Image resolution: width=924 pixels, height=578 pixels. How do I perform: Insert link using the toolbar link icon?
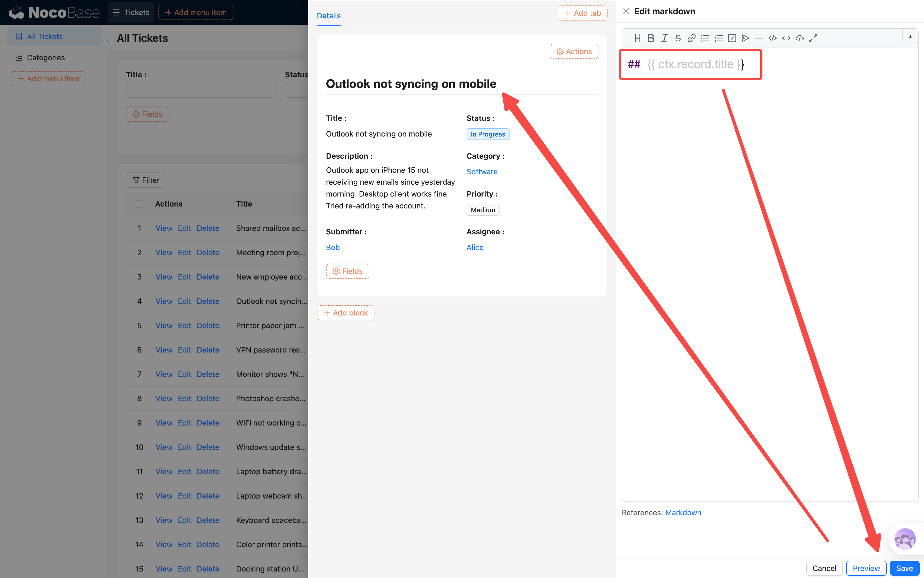691,38
